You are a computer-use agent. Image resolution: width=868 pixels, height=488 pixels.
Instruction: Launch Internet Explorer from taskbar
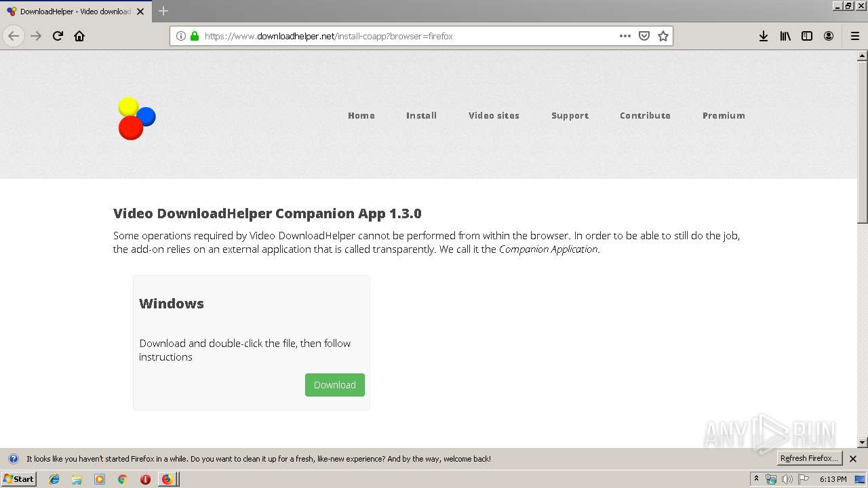click(54, 479)
